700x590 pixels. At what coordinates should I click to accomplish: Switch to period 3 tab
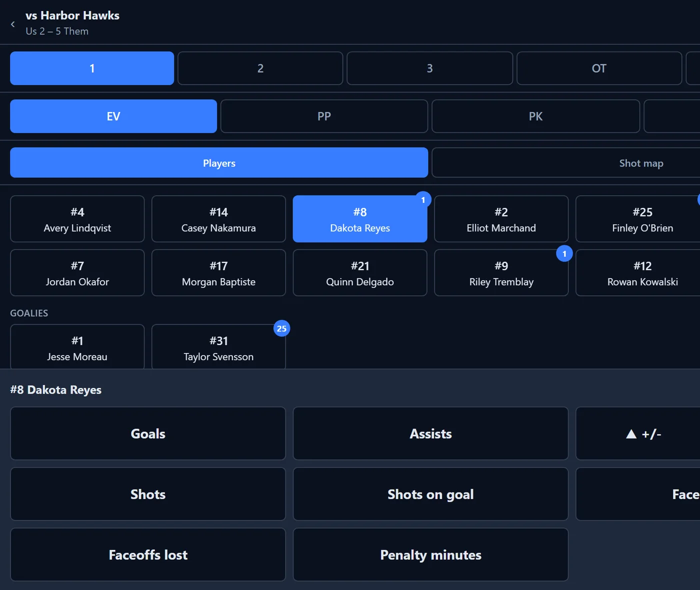pyautogui.click(x=429, y=68)
